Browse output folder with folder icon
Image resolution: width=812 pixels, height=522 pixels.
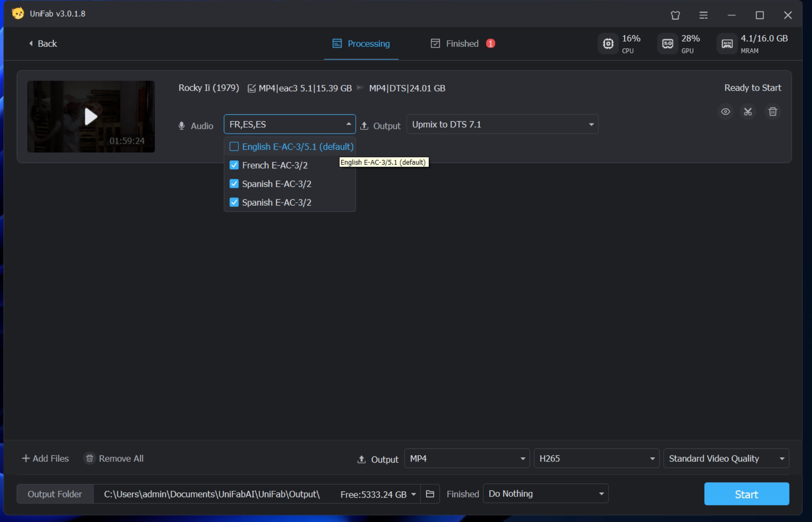coord(430,494)
